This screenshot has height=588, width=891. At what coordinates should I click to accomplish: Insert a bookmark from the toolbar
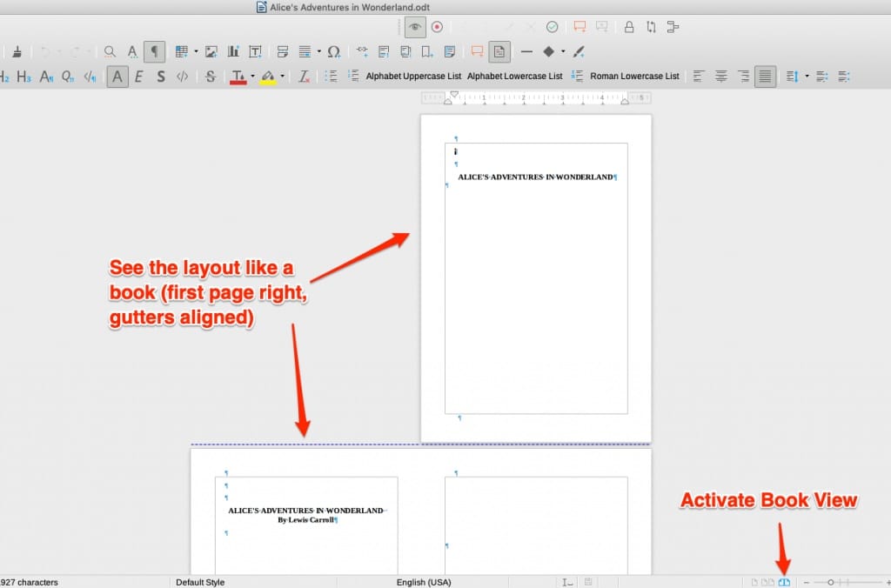(425, 50)
